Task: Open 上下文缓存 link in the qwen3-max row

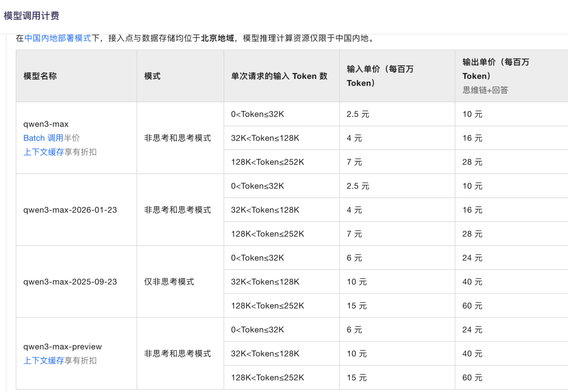Action: 44,152
